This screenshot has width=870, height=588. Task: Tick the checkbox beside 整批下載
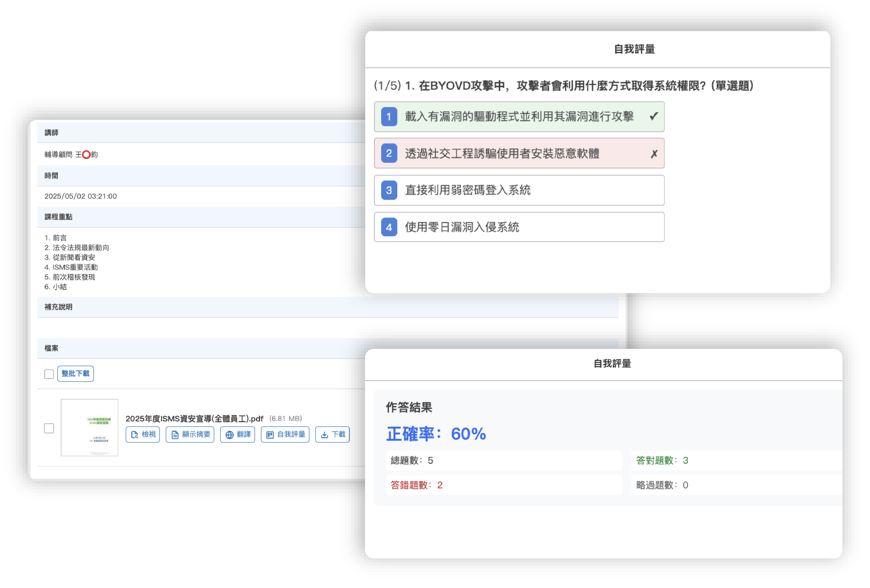[49, 374]
